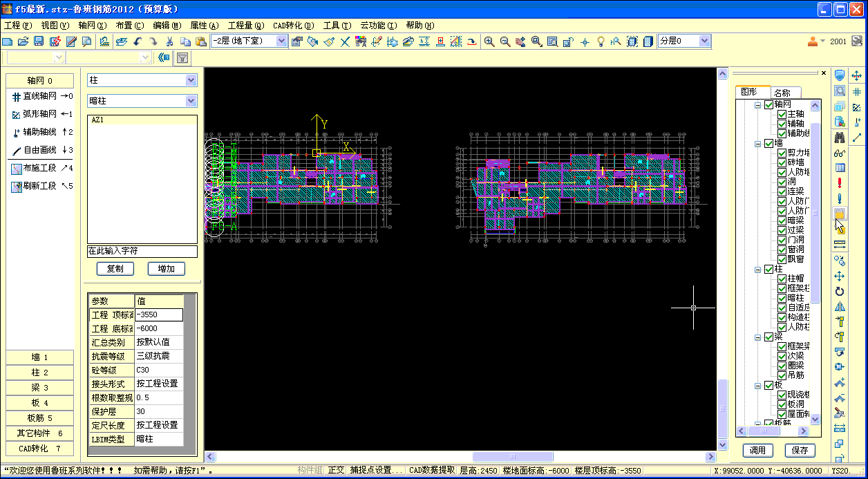868x479 pixels.
Task: Click the collapse-panel double-arrow icon
Action: point(164,57)
